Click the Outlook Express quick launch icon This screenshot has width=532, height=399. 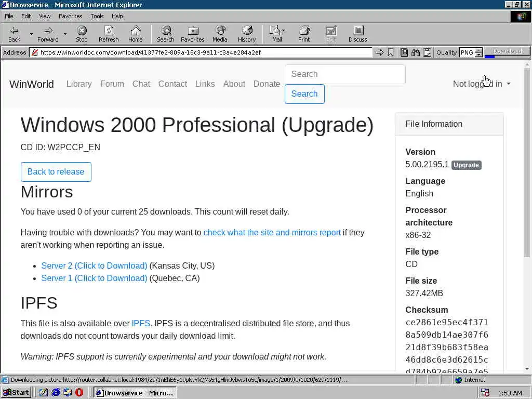pyautogui.click(x=68, y=393)
